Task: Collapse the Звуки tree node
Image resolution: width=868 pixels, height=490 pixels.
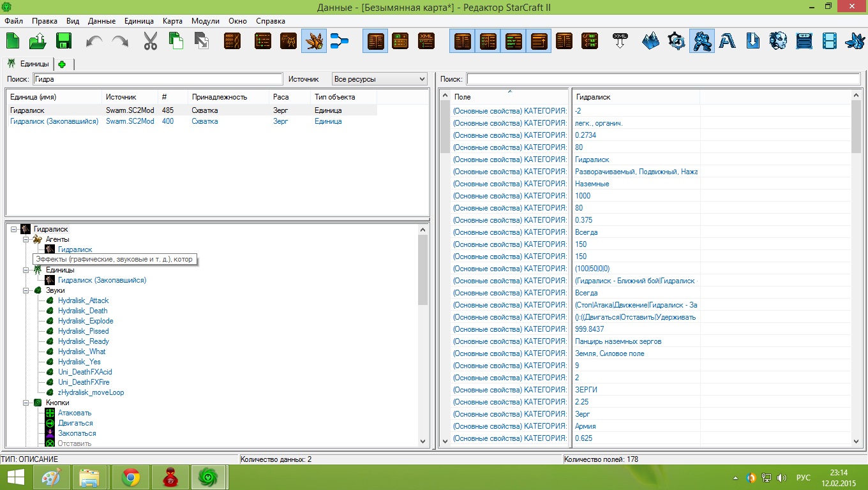Action: tap(26, 290)
